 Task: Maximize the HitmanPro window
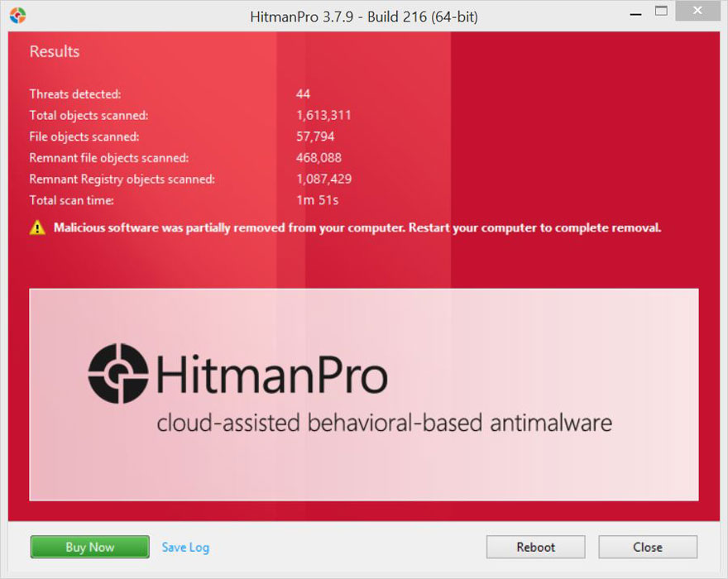661,11
